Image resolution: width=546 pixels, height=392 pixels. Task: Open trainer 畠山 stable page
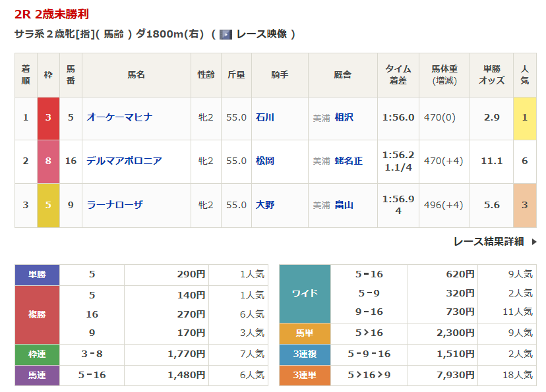point(344,205)
